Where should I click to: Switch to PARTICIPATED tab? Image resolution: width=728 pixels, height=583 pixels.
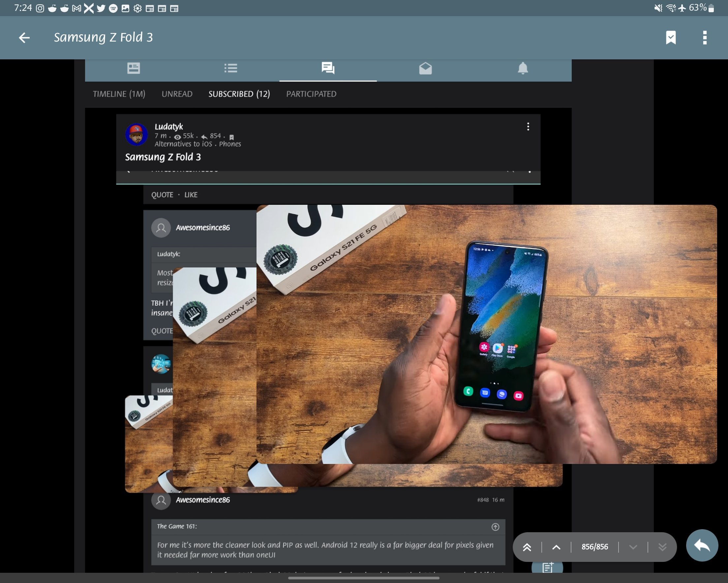click(311, 94)
